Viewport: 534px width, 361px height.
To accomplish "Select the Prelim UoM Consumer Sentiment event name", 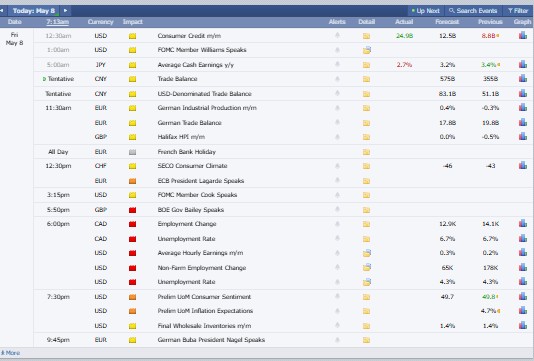I will tap(204, 297).
